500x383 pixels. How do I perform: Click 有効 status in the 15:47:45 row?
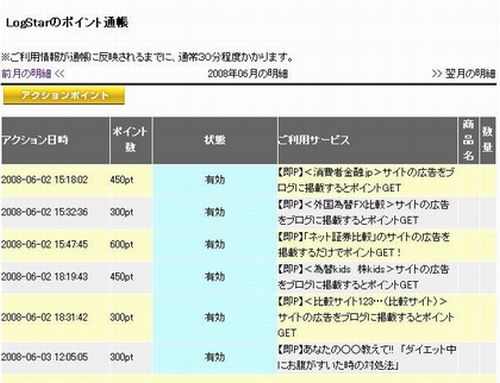tap(215, 244)
